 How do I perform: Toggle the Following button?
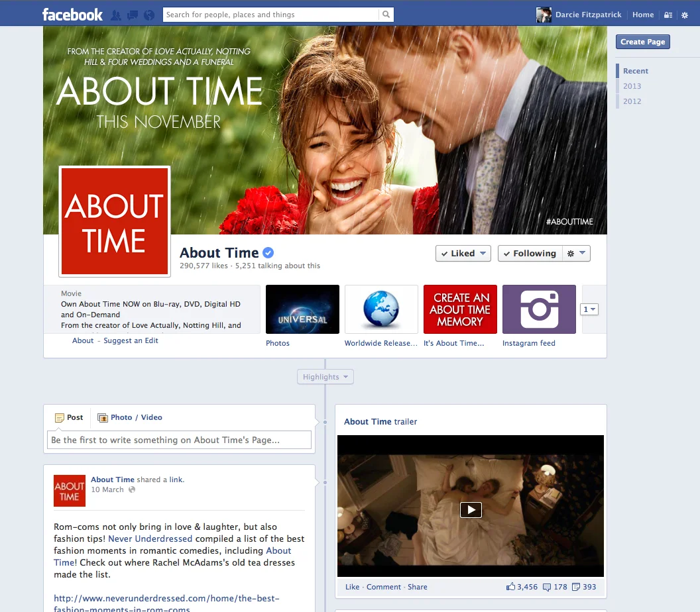click(x=530, y=254)
